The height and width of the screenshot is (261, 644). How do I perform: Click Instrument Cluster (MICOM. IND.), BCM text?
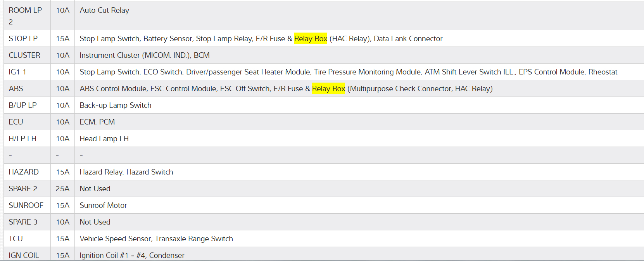144,55
